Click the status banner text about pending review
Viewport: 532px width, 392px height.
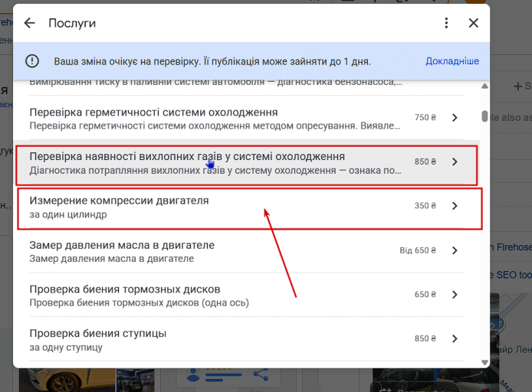click(212, 61)
